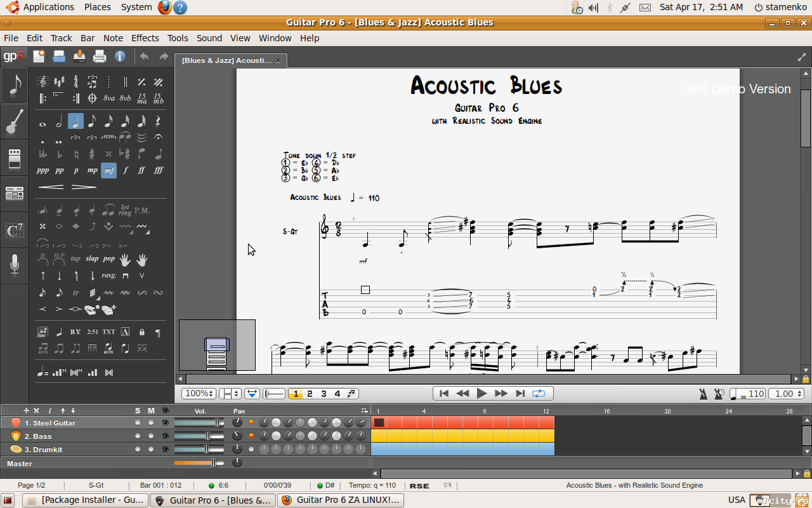Toggle visibility of the Drumkit track
812x508 pixels.
165,450
